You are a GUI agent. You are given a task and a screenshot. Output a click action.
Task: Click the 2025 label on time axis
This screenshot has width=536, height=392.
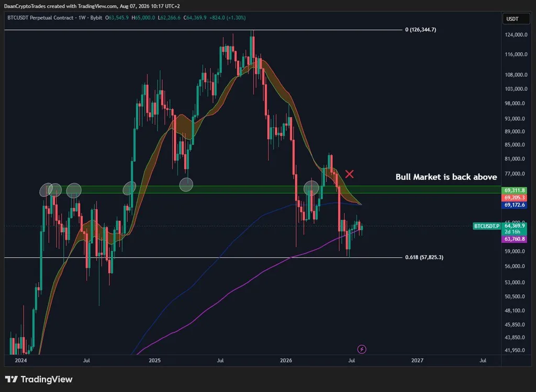(x=154, y=360)
